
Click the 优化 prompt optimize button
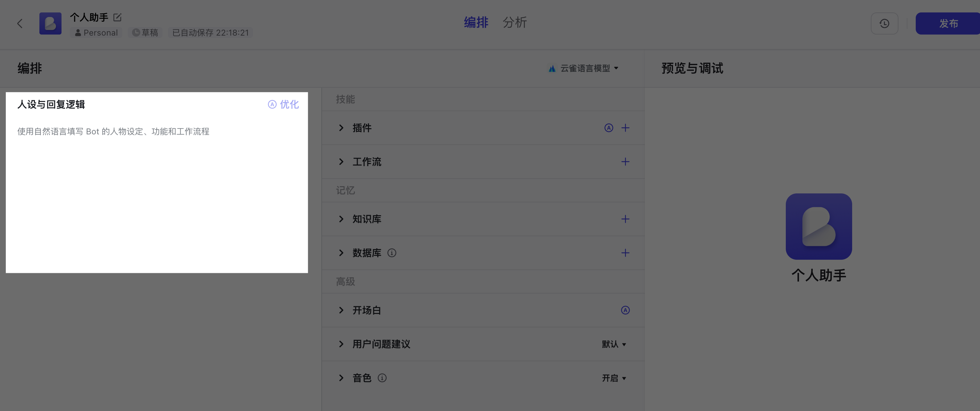[283, 105]
